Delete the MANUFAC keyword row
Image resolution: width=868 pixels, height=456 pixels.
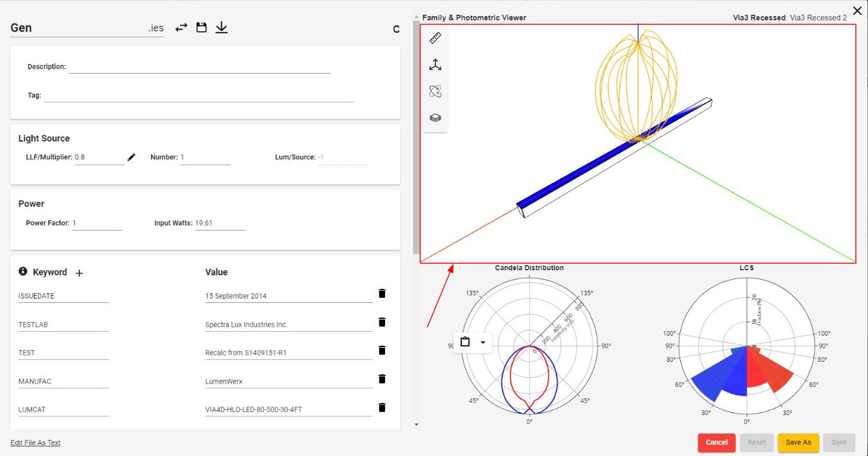pyautogui.click(x=382, y=379)
